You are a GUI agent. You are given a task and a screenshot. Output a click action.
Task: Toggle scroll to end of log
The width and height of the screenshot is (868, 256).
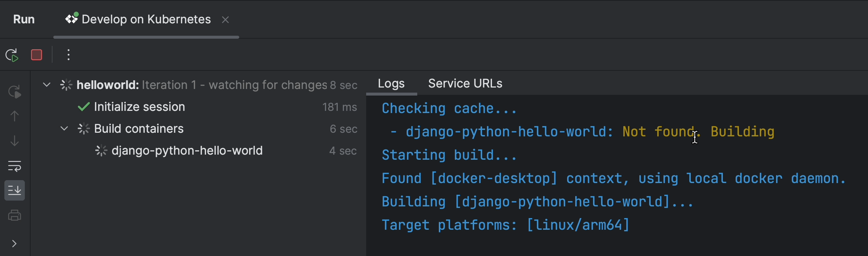click(x=15, y=190)
